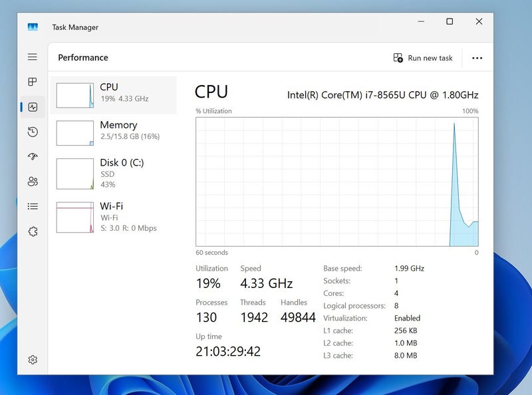Click the Task Manager window title
This screenshot has width=532, height=395.
click(x=75, y=27)
